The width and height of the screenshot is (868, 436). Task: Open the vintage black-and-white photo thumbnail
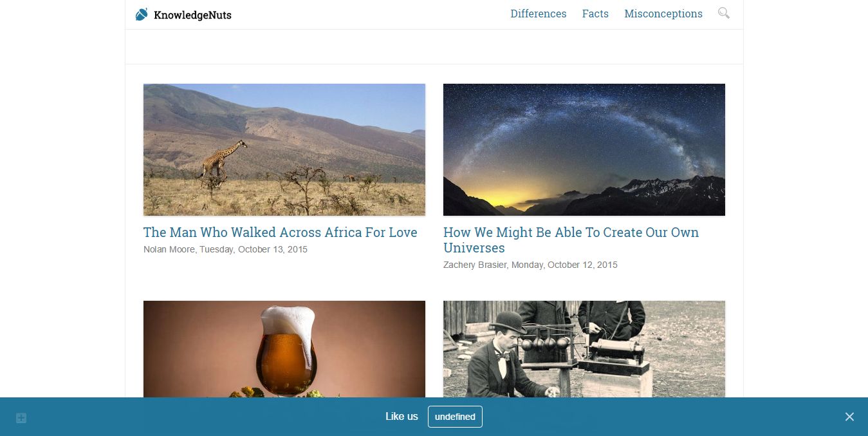click(584, 349)
